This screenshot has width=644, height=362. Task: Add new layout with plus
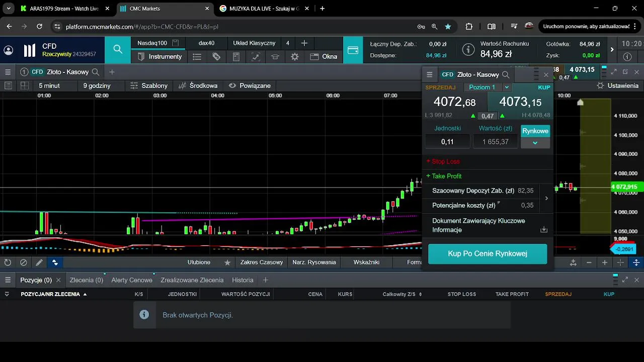point(304,43)
